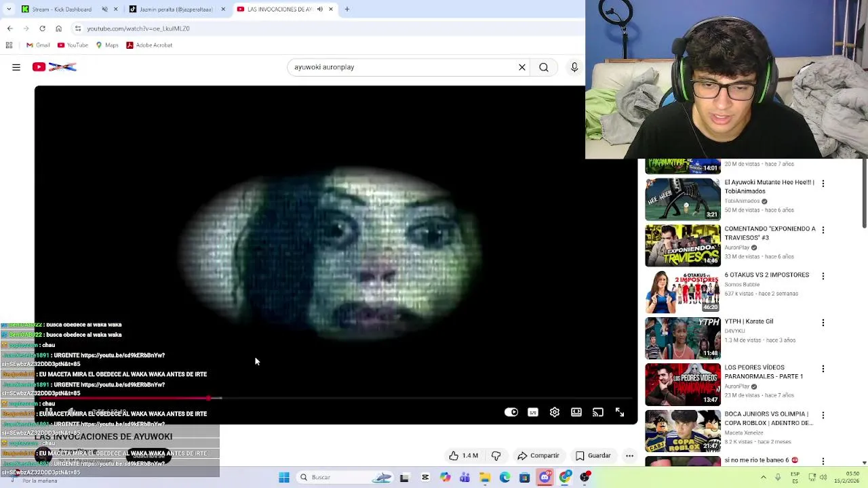This screenshot has height=488, width=868.
Task: Open video player settings gear
Action: [555, 412]
